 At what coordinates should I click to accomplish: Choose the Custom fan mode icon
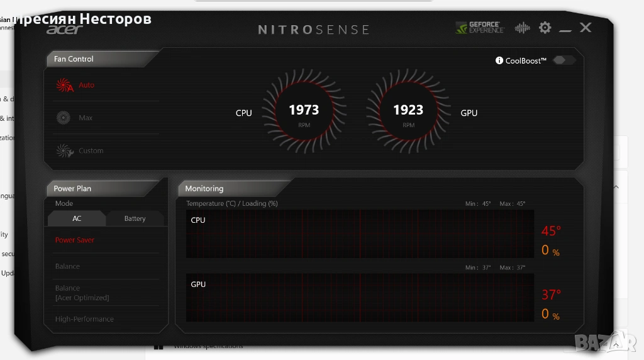click(x=65, y=150)
